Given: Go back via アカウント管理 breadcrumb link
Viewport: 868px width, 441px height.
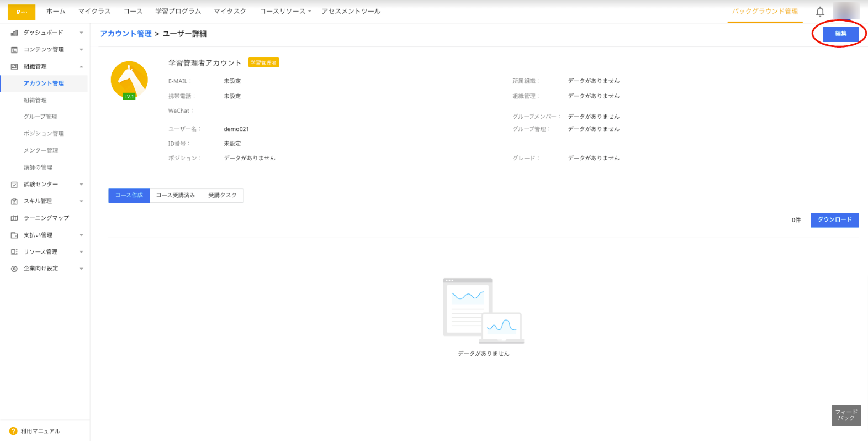Looking at the screenshot, I should [126, 34].
